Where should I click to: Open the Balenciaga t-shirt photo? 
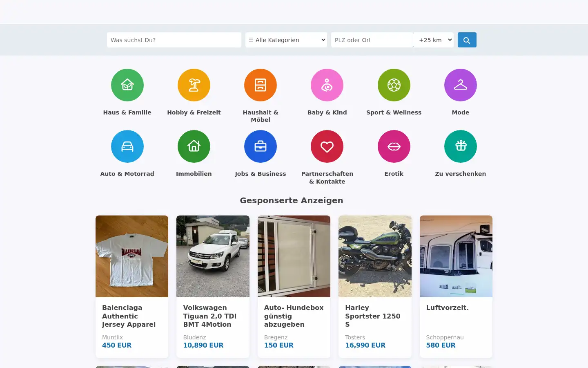[x=132, y=256]
